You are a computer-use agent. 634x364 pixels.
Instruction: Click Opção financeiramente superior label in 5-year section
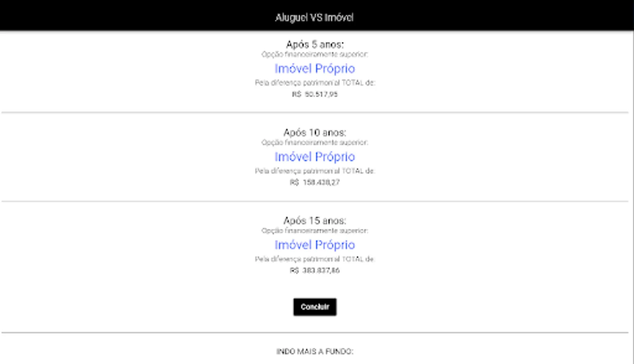point(315,54)
